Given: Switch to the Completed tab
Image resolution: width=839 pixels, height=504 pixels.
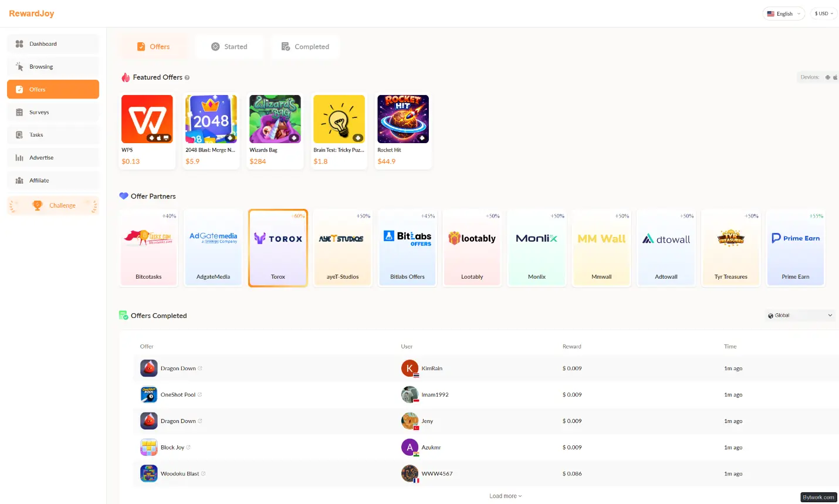Looking at the screenshot, I should tap(305, 47).
